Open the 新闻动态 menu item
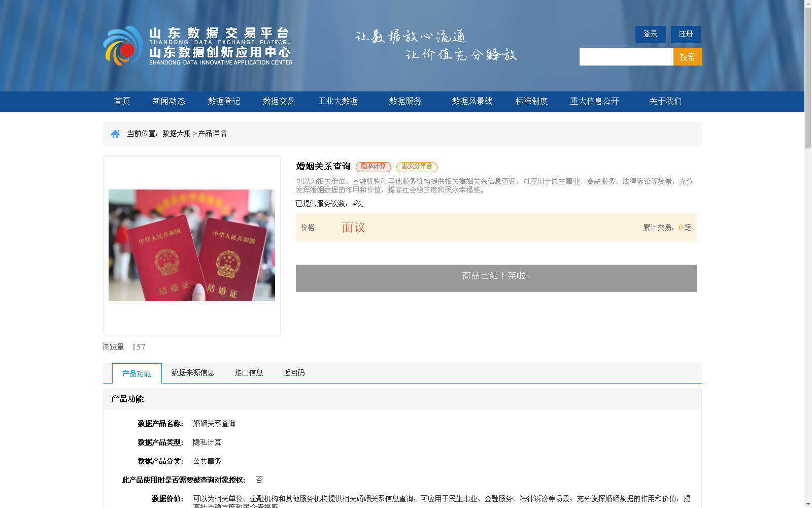 pyautogui.click(x=168, y=101)
